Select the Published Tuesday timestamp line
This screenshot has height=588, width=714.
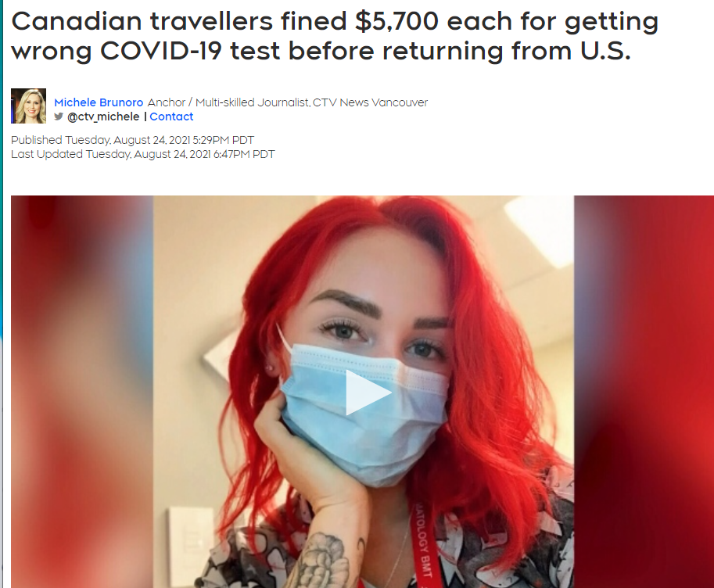pos(132,140)
